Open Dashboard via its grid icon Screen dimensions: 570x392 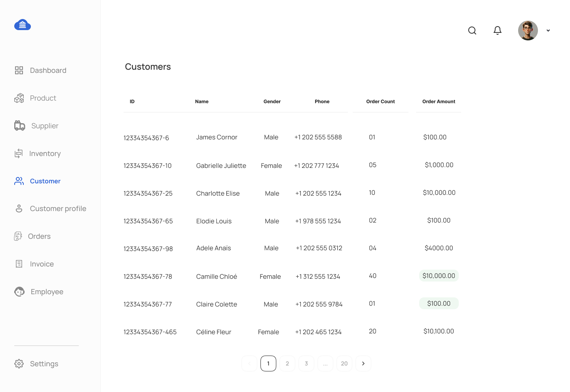pos(19,70)
